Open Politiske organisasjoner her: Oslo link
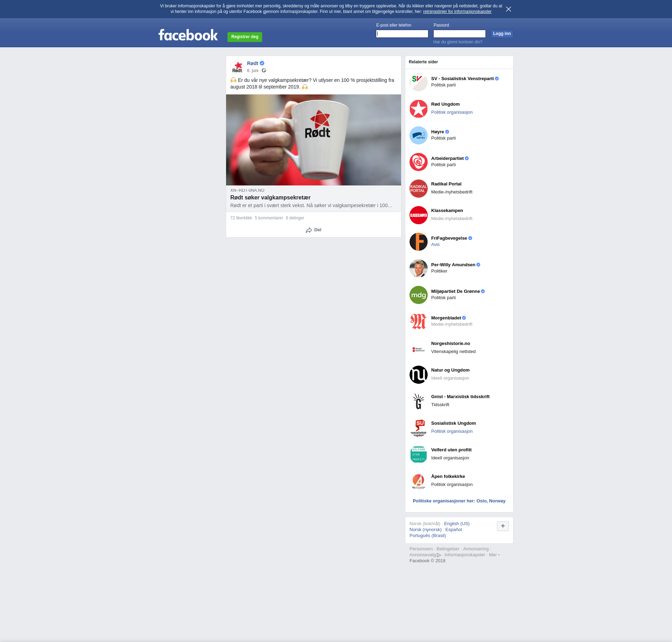 459,501
